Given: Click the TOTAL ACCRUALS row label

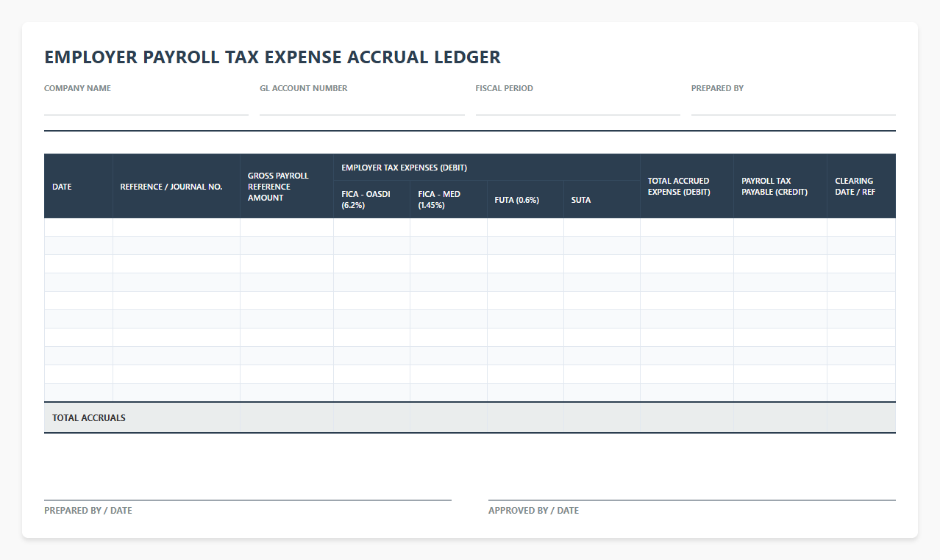Looking at the screenshot, I should pos(89,418).
